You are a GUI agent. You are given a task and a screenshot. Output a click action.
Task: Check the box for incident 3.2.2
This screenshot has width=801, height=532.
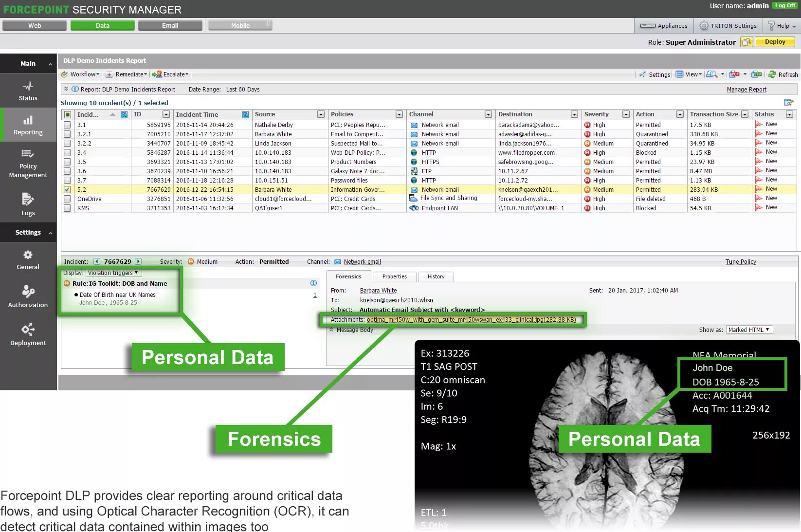pos(67,143)
